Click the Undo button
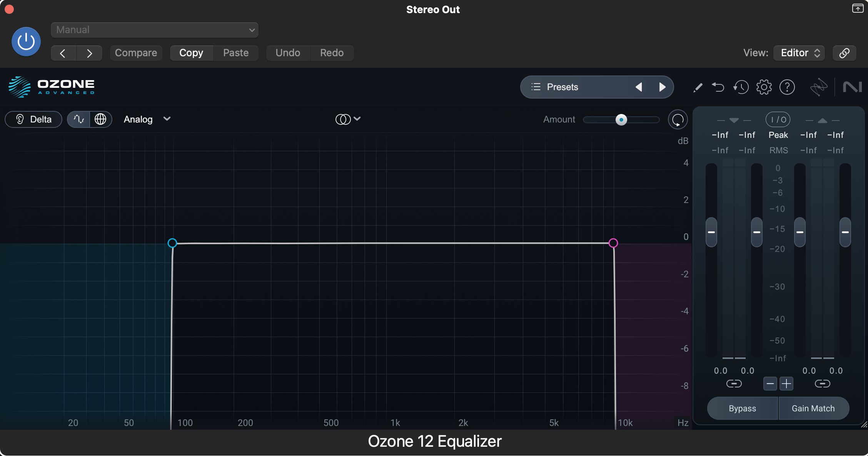The image size is (868, 456). click(288, 53)
